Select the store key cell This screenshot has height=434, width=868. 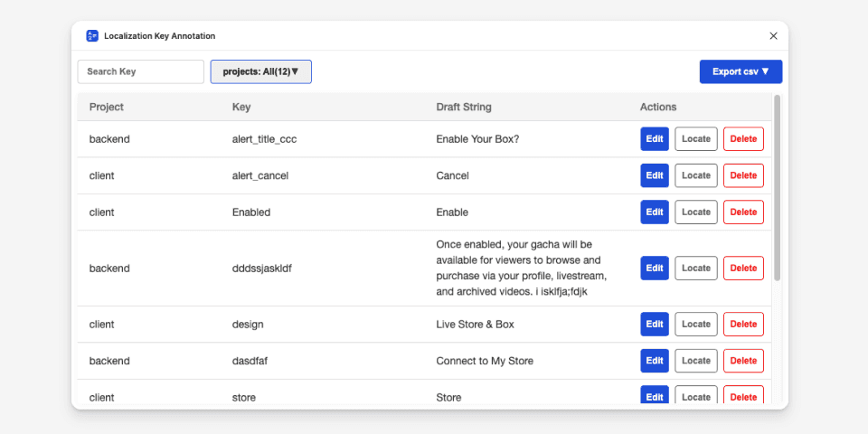point(243,398)
